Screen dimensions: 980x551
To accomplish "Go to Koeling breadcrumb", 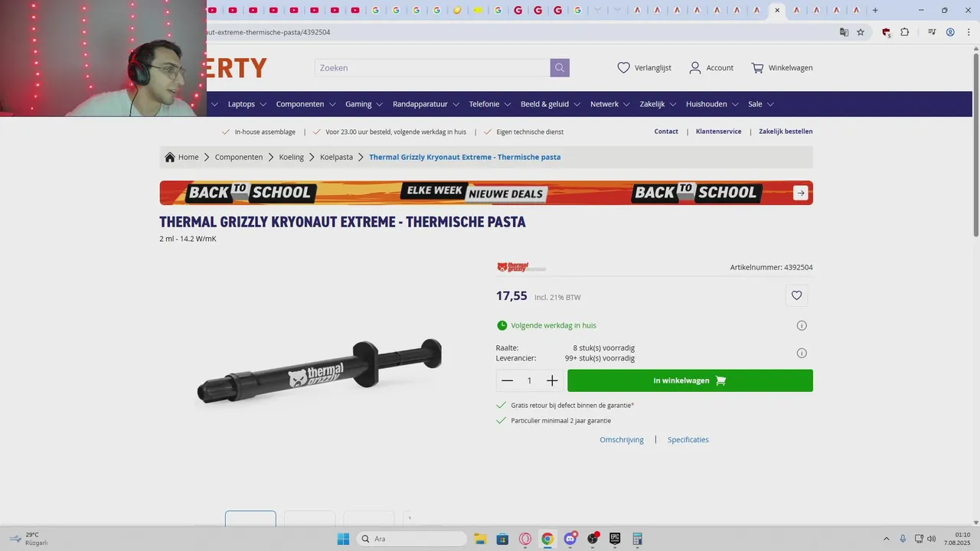I will point(291,157).
